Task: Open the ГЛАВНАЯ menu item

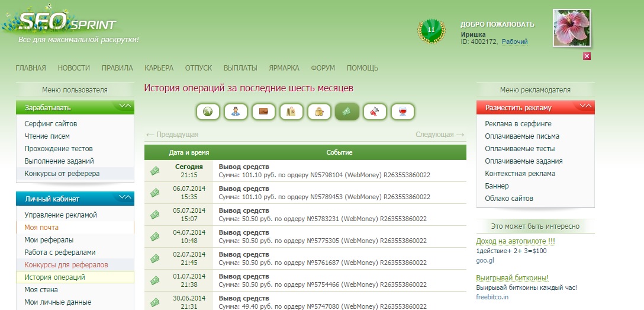Action: (31, 68)
